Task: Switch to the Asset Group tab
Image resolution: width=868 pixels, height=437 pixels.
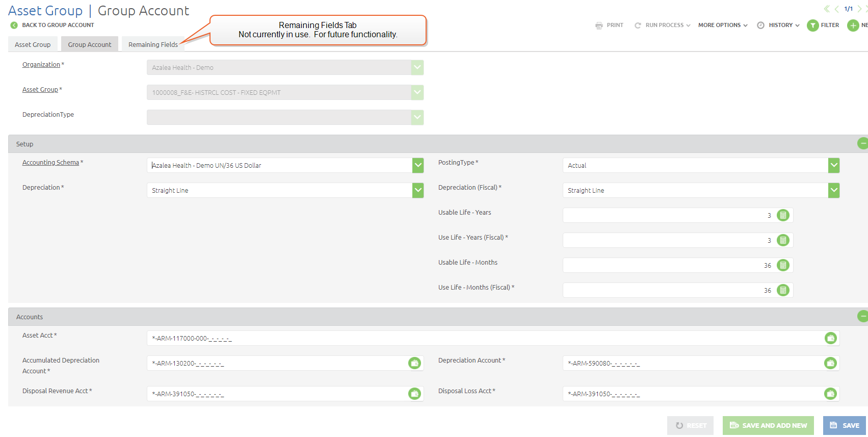Action: pos(33,44)
